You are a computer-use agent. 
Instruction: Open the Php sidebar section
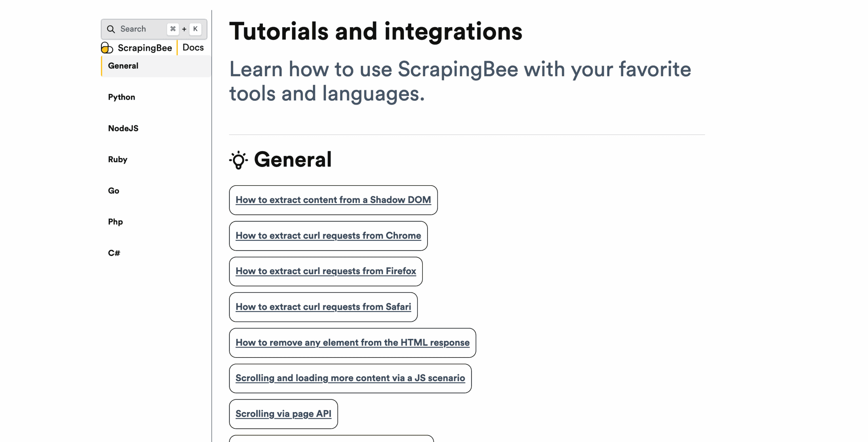115,222
